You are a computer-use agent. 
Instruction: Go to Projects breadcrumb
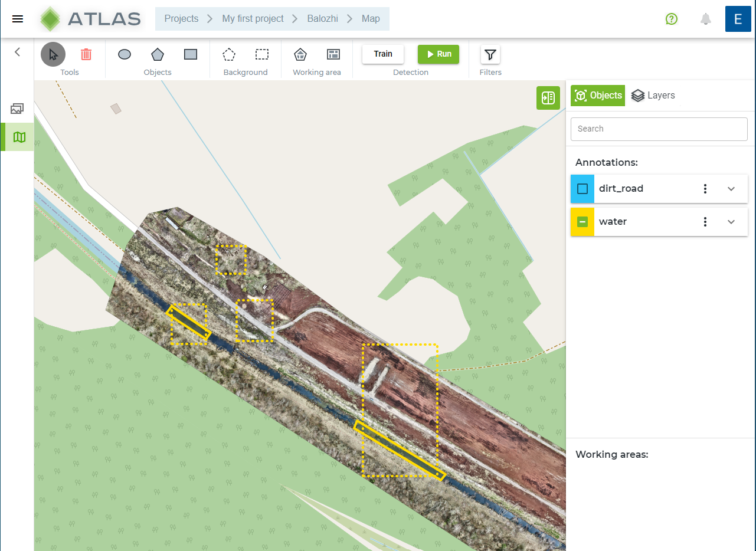pos(181,19)
